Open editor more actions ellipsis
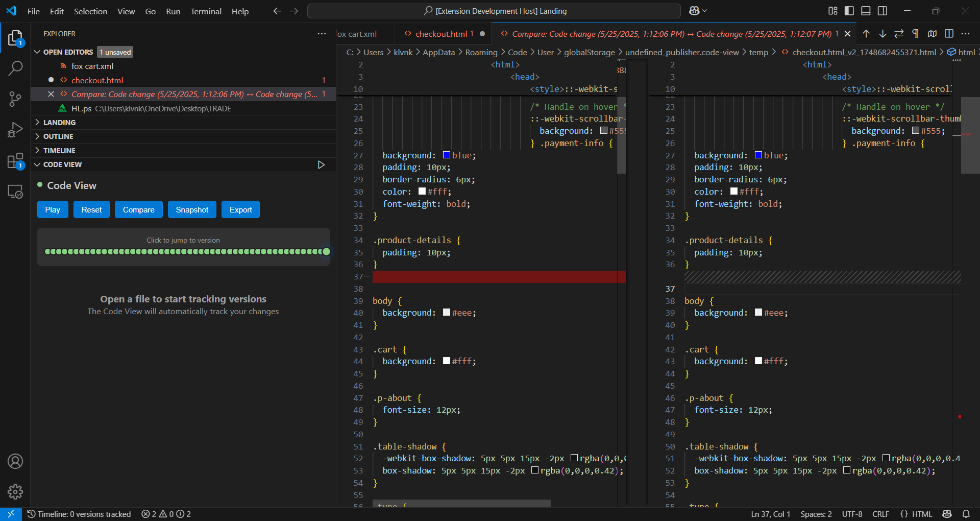 965,34
